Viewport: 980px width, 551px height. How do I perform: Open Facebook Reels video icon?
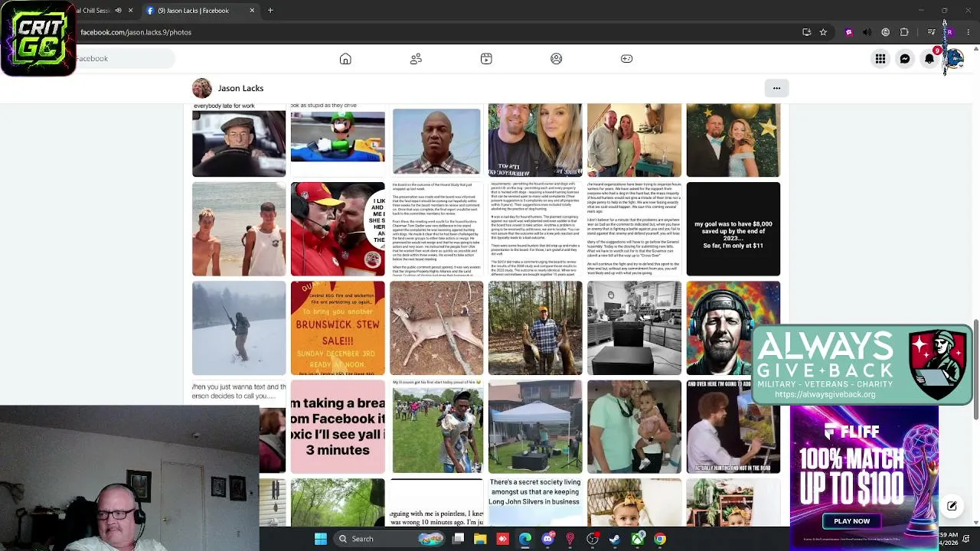[486, 59]
